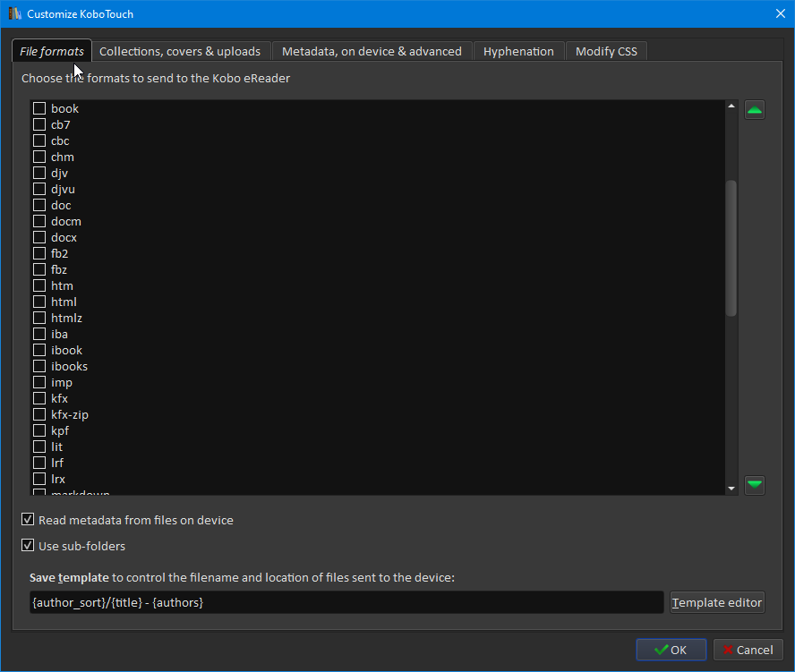Move selected format up with the green arrow
The image size is (795, 672).
[x=755, y=110]
